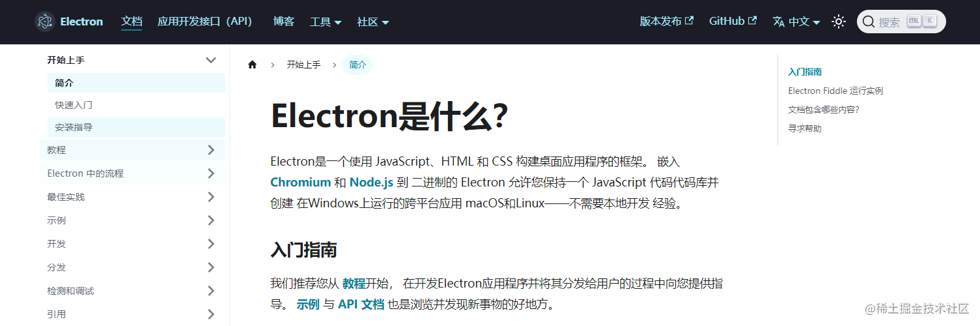Select the 文档 navbar tab
The width and height of the screenshot is (980, 326).
click(x=132, y=21)
